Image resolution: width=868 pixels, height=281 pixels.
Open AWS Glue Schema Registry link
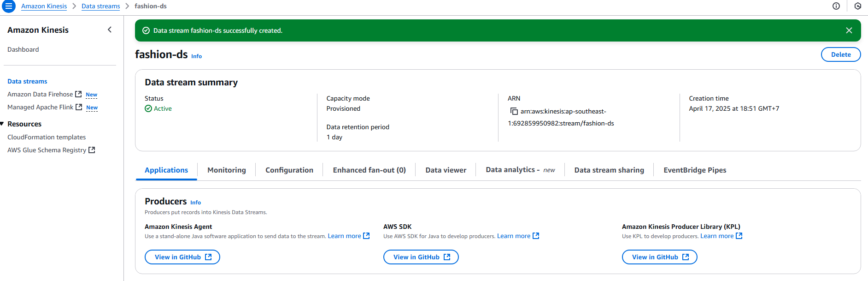click(x=47, y=150)
